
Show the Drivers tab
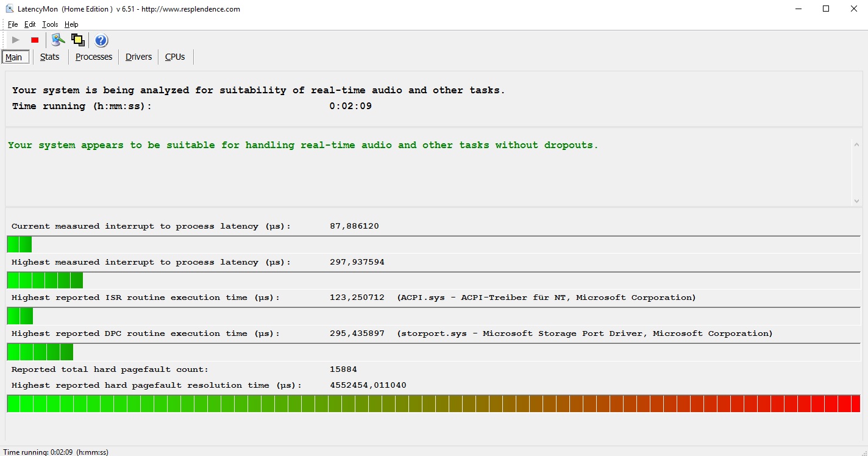pos(138,57)
